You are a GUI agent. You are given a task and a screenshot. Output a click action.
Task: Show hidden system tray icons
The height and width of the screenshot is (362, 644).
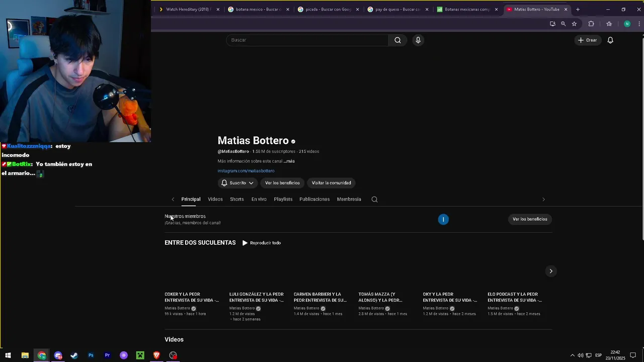572,355
